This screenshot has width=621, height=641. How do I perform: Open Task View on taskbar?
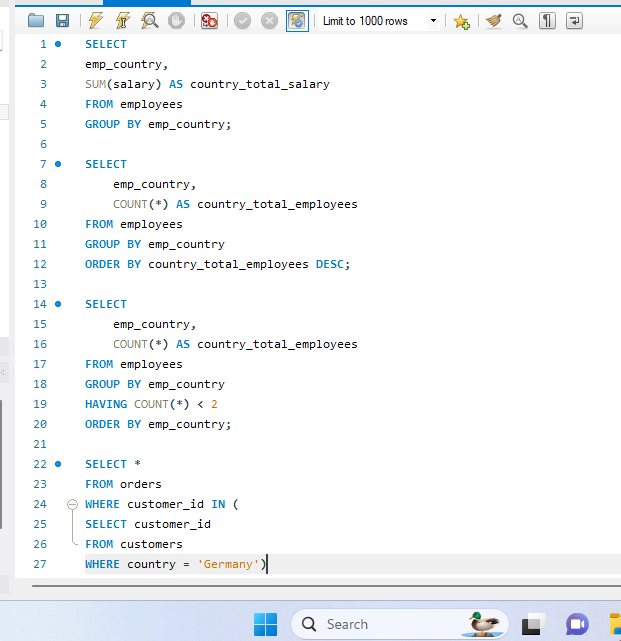534,624
